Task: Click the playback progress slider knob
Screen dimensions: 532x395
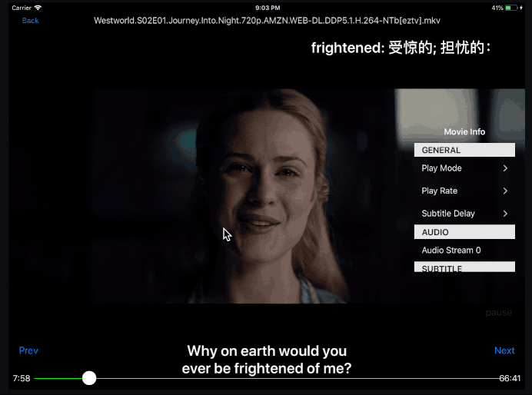Action: (x=89, y=378)
